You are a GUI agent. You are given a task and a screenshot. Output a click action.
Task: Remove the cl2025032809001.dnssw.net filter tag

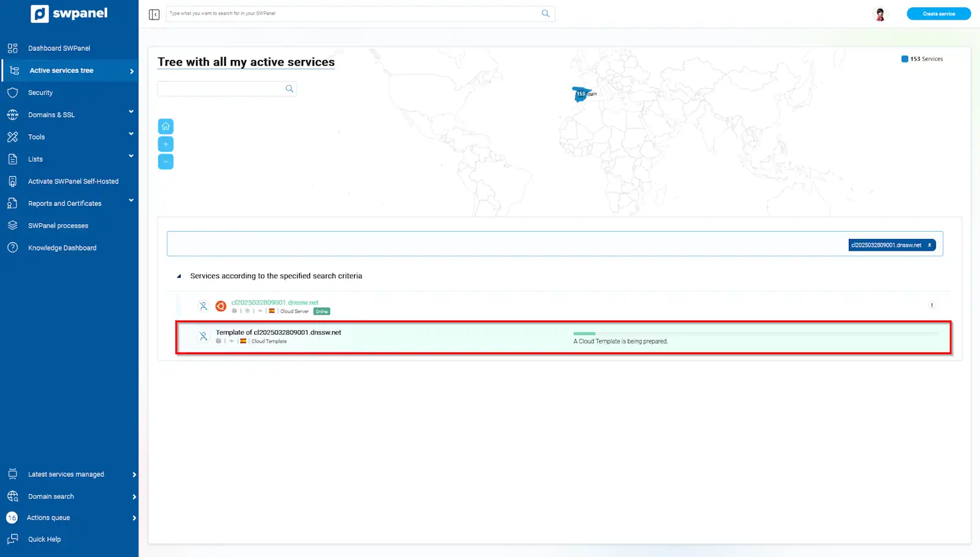coord(929,245)
